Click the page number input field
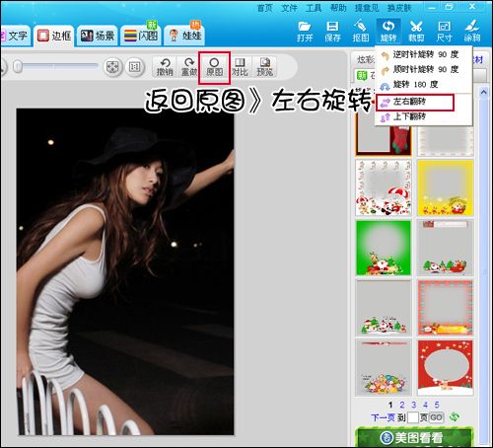This screenshot has width=493, height=448. [x=413, y=417]
